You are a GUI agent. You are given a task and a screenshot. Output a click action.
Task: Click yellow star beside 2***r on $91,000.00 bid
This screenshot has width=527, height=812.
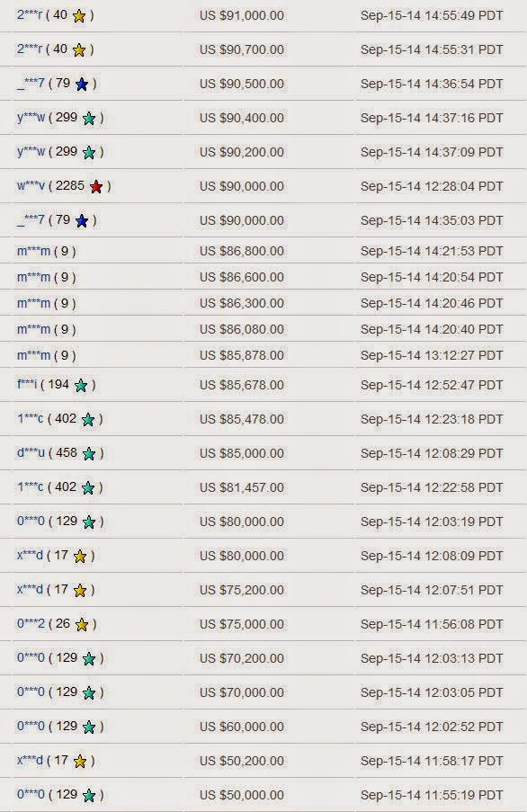(x=79, y=16)
